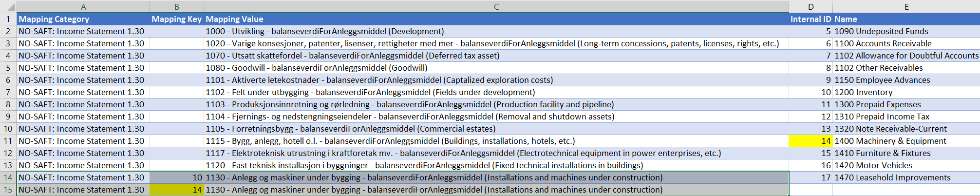Click the Mapping Key header cell
Viewport: 980px width, 196px height.
click(x=177, y=19)
